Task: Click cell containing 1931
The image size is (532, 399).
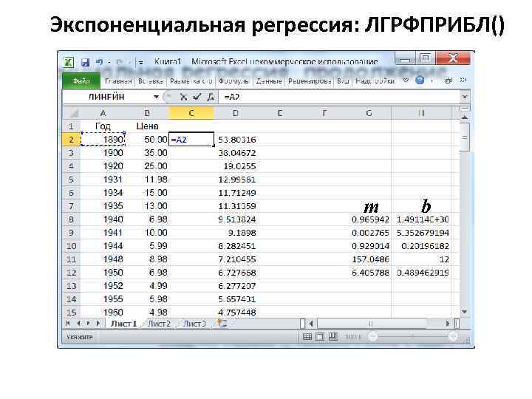Action: click(103, 180)
